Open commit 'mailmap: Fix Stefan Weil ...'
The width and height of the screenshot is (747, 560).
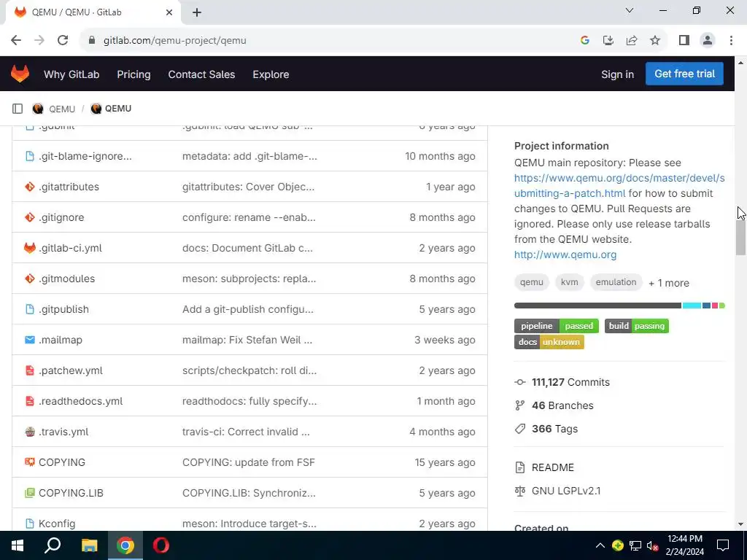point(247,340)
